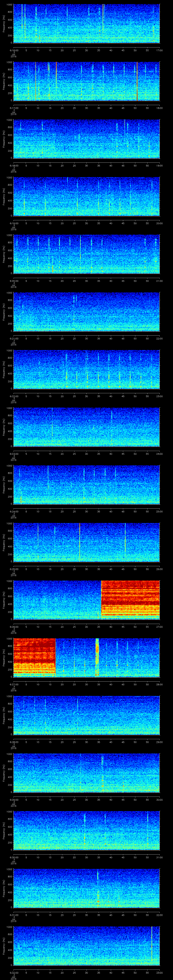Click the 27:00 end label of the 6:26:00 axis
This screenshot has height=980, width=173.
click(159, 627)
